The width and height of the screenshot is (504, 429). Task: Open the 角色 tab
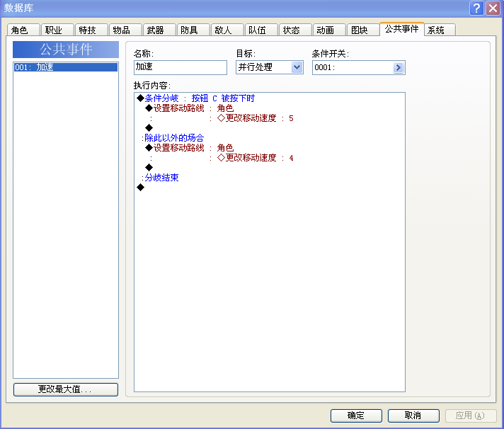click(23, 30)
